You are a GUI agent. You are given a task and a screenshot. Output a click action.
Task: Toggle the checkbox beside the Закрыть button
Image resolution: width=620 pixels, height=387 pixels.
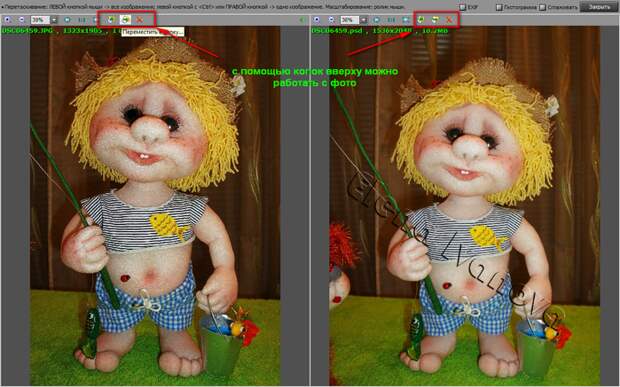pos(542,7)
